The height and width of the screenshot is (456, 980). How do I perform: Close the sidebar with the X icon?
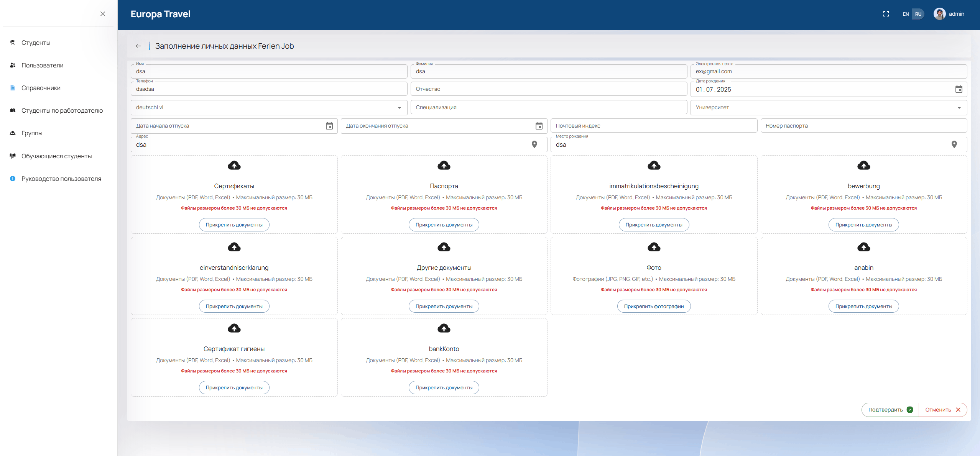[102, 14]
